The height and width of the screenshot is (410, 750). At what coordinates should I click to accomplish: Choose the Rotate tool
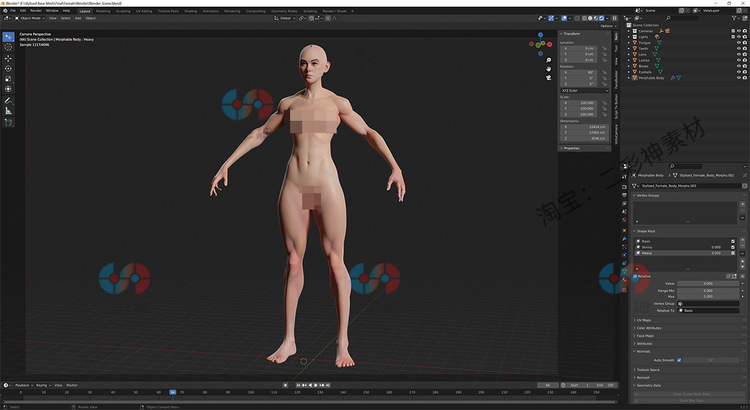pyautogui.click(x=8, y=68)
